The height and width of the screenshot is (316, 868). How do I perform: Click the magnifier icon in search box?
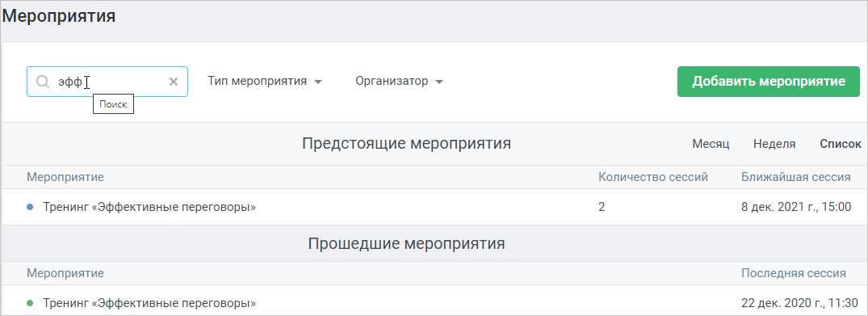43,82
